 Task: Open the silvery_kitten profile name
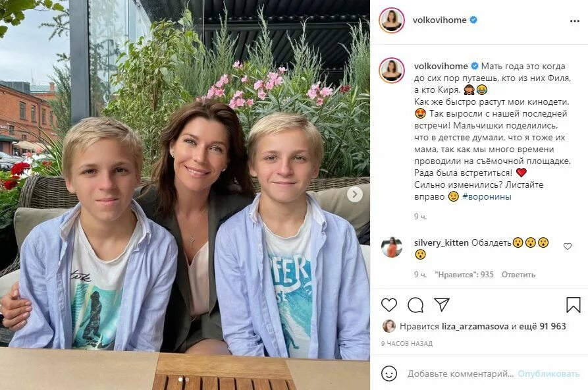tap(441, 243)
